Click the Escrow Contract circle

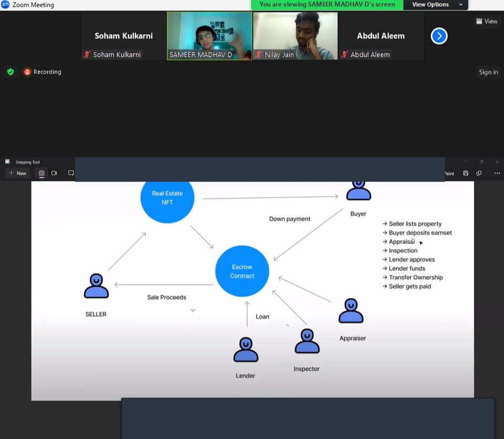tap(242, 271)
